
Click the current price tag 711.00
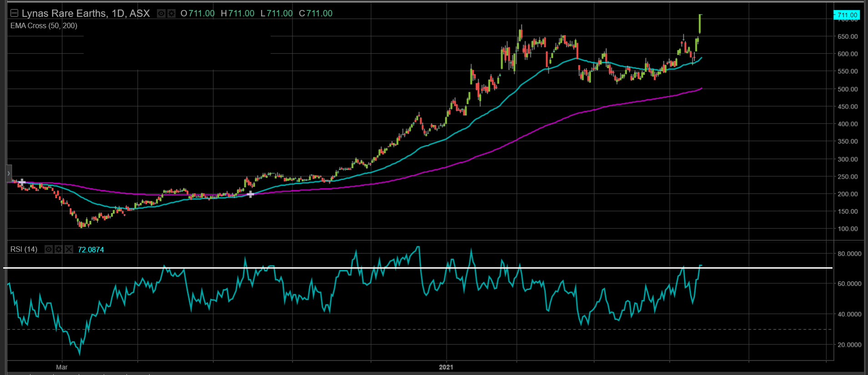[x=847, y=15]
